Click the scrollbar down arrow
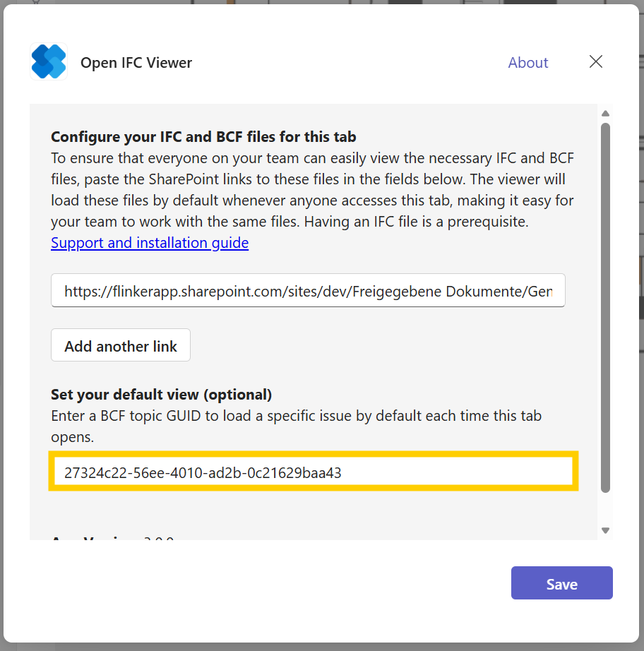The height and width of the screenshot is (651, 644). [x=605, y=530]
